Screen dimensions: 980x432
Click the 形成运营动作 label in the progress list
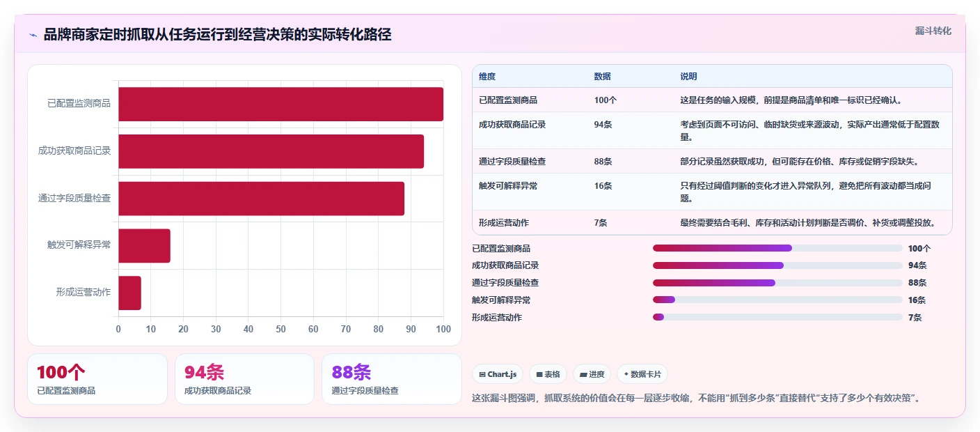pos(497,318)
